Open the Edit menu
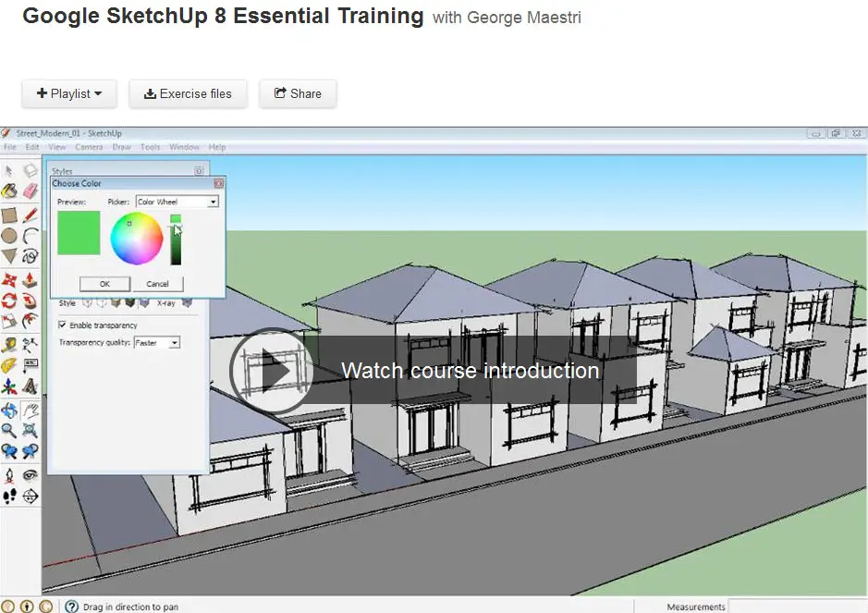This screenshot has height=613, width=868. pyautogui.click(x=32, y=147)
